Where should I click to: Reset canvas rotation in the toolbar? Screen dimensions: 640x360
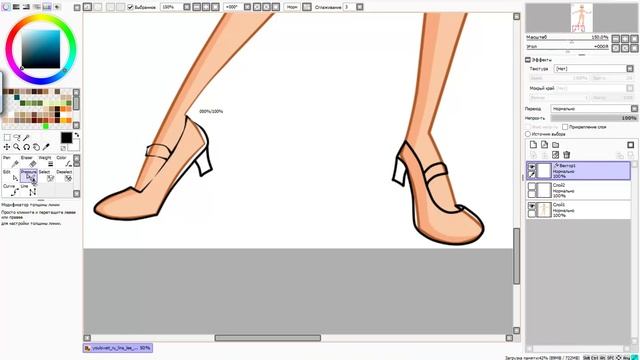[276, 7]
